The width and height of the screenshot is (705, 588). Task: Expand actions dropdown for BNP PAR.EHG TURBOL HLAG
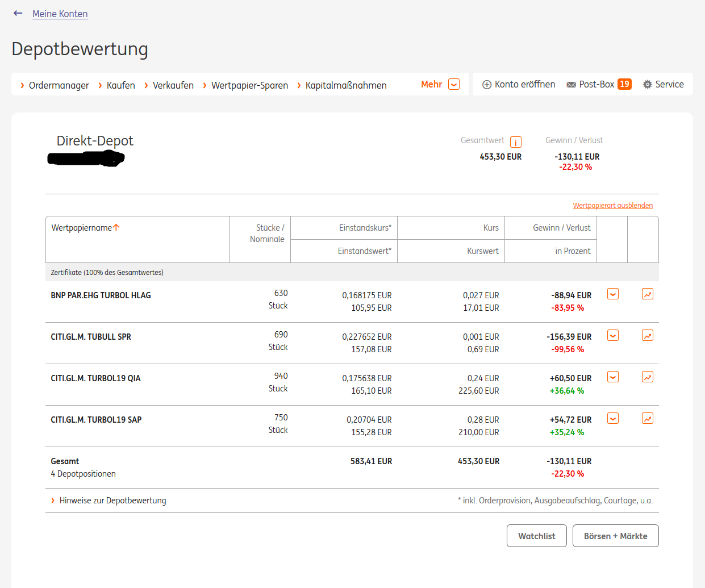tap(613, 294)
